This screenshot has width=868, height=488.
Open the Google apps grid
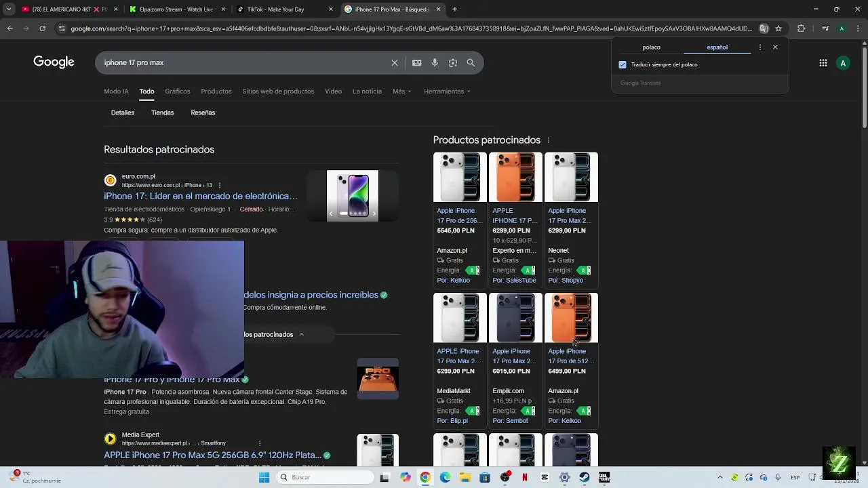[x=823, y=63]
